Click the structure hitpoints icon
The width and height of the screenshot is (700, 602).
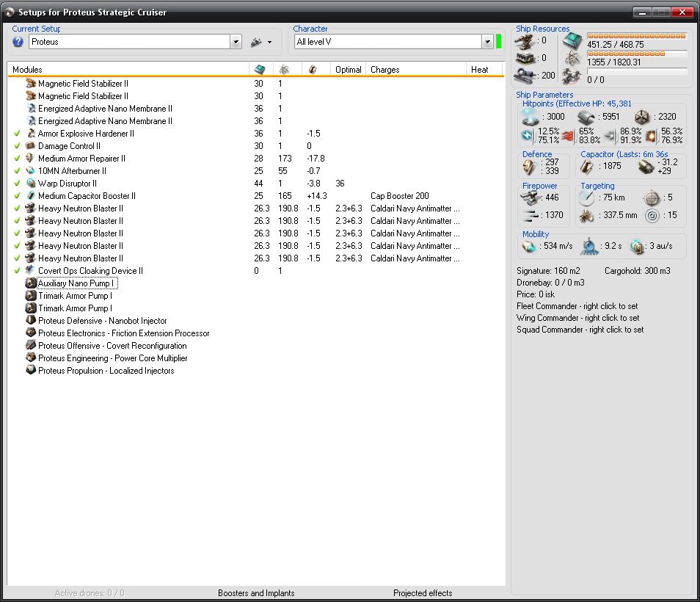tap(642, 117)
